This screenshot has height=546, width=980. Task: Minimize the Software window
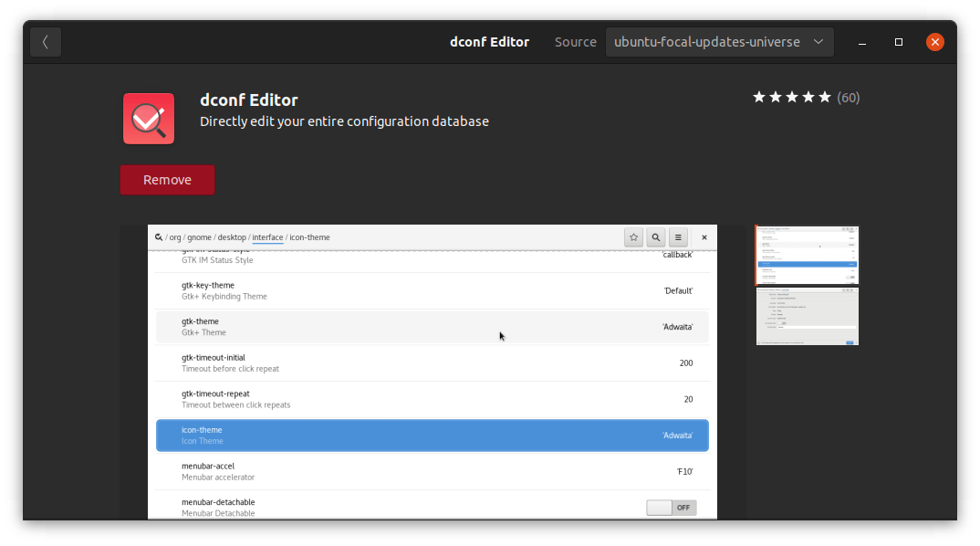point(862,43)
